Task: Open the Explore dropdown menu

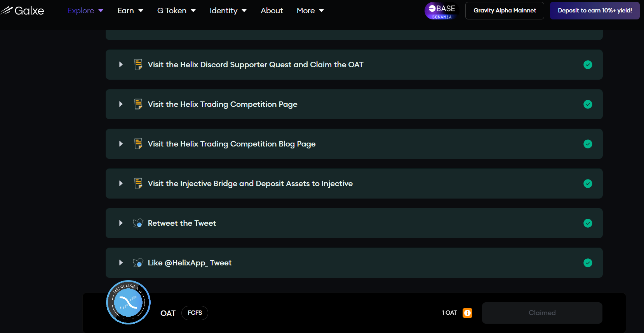Action: pyautogui.click(x=85, y=10)
